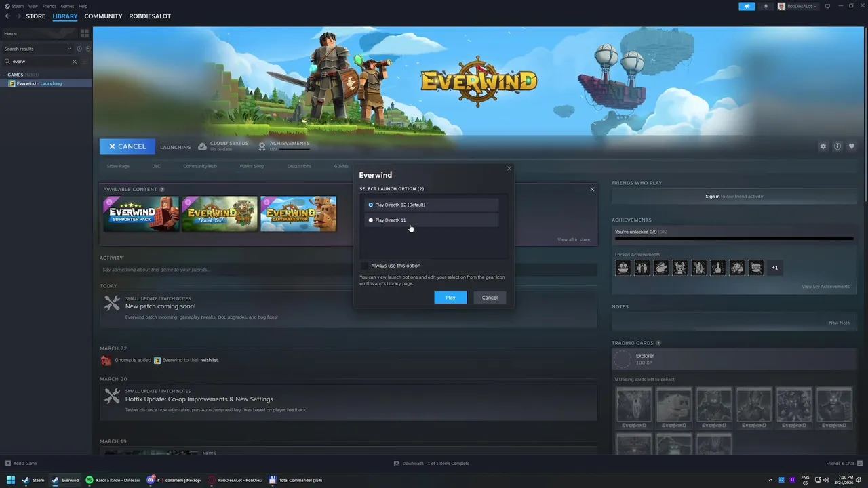Viewport: 868px width, 488px height.
Task: Click the +1 more locked achievements badge
Action: click(774, 268)
